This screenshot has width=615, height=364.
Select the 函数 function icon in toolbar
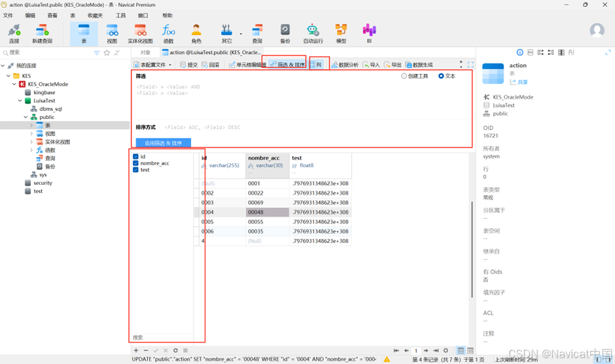(x=168, y=34)
